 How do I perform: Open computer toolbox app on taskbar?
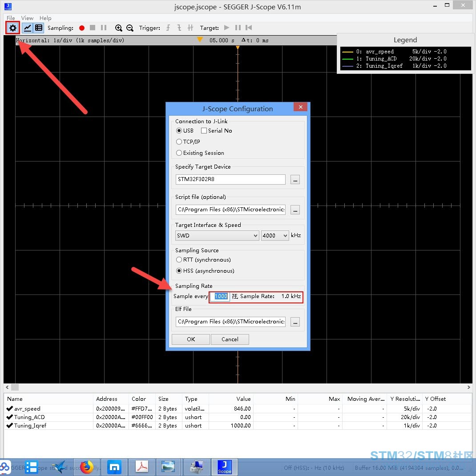coord(197,467)
